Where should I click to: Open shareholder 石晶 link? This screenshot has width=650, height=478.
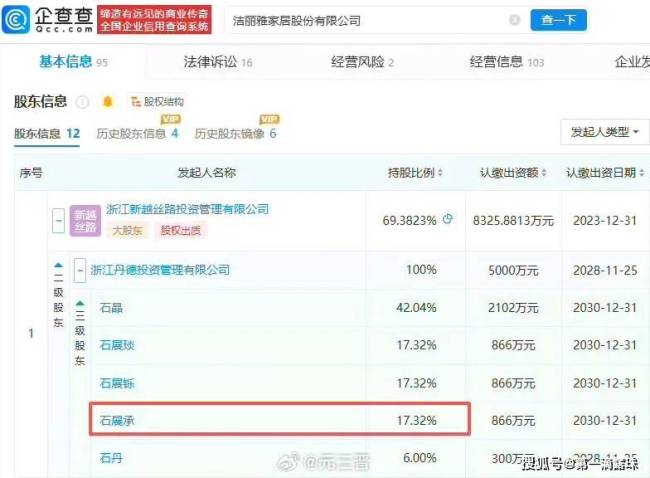(x=111, y=308)
